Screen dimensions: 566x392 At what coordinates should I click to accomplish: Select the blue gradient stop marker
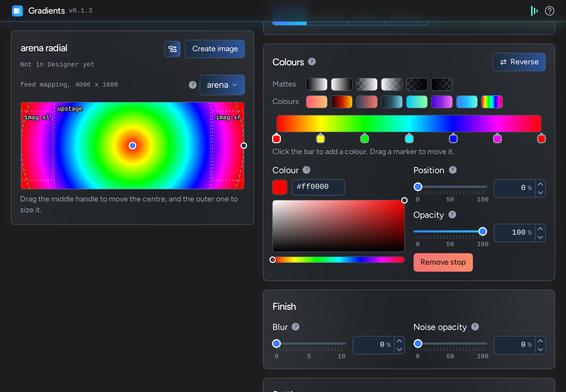click(x=453, y=138)
